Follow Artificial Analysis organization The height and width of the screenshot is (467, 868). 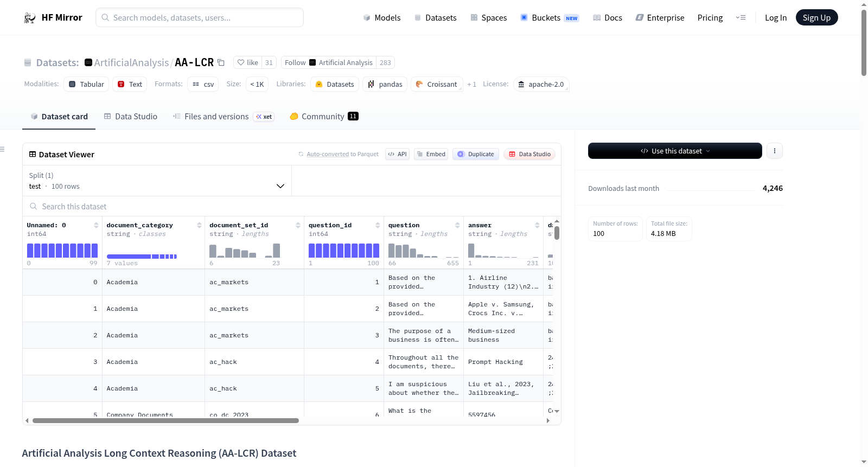point(329,62)
